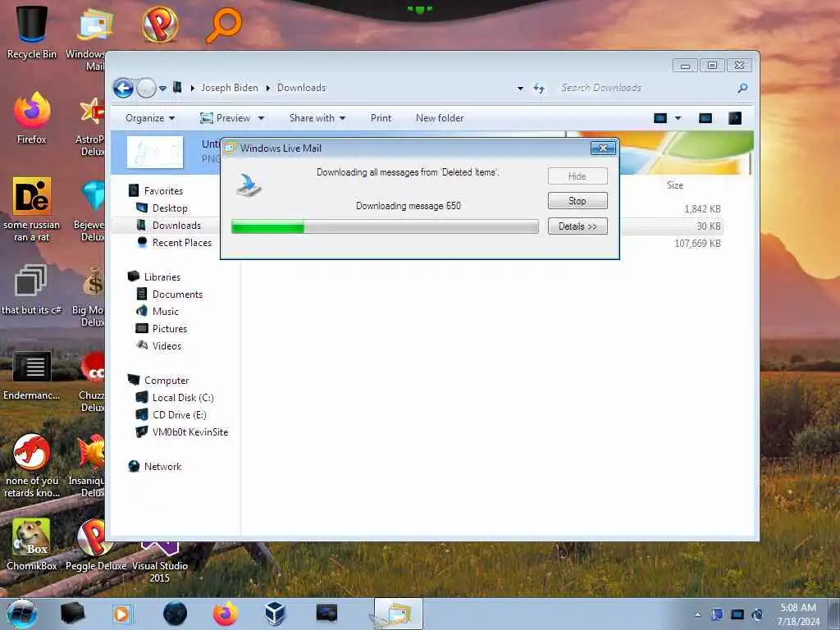Select Favorites in navigation pane

tap(163, 190)
